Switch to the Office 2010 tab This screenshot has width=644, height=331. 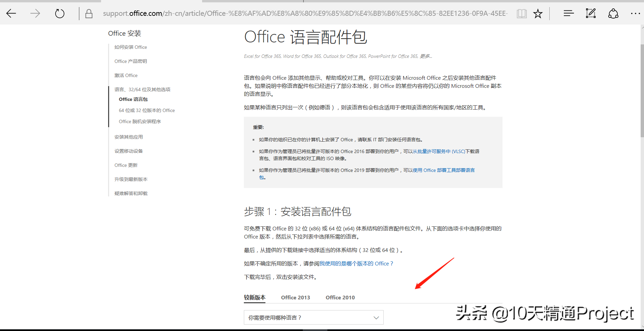tap(340, 297)
